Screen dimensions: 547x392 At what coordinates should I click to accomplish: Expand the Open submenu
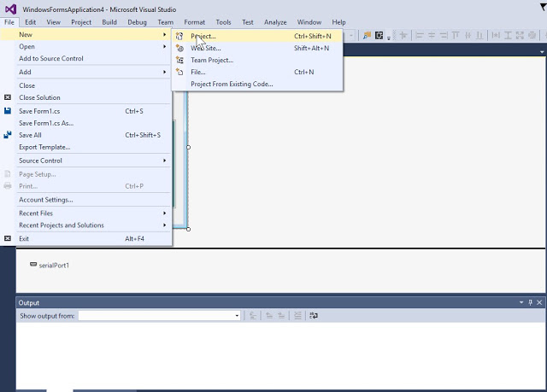(x=85, y=46)
